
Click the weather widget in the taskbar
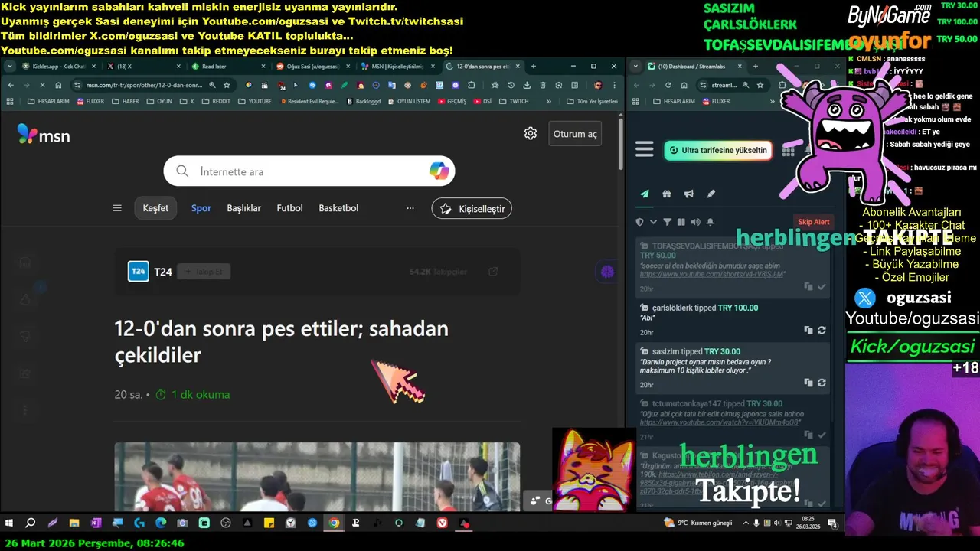(x=698, y=523)
